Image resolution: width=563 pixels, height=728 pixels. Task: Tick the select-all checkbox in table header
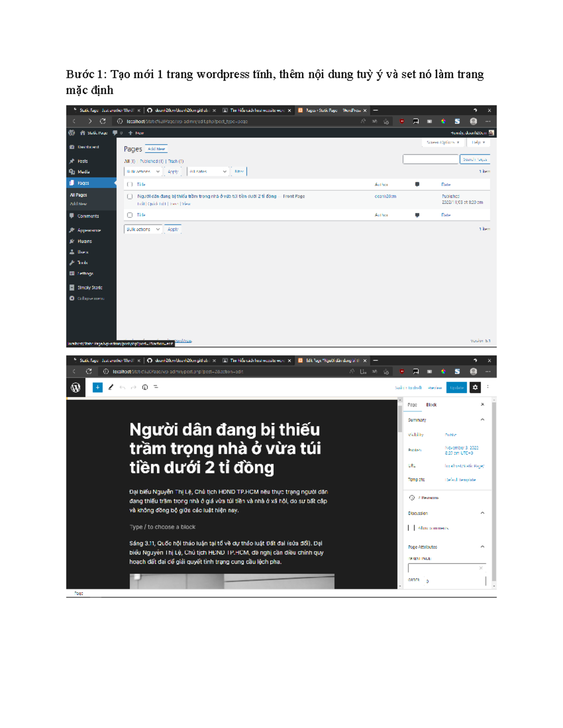130,185
